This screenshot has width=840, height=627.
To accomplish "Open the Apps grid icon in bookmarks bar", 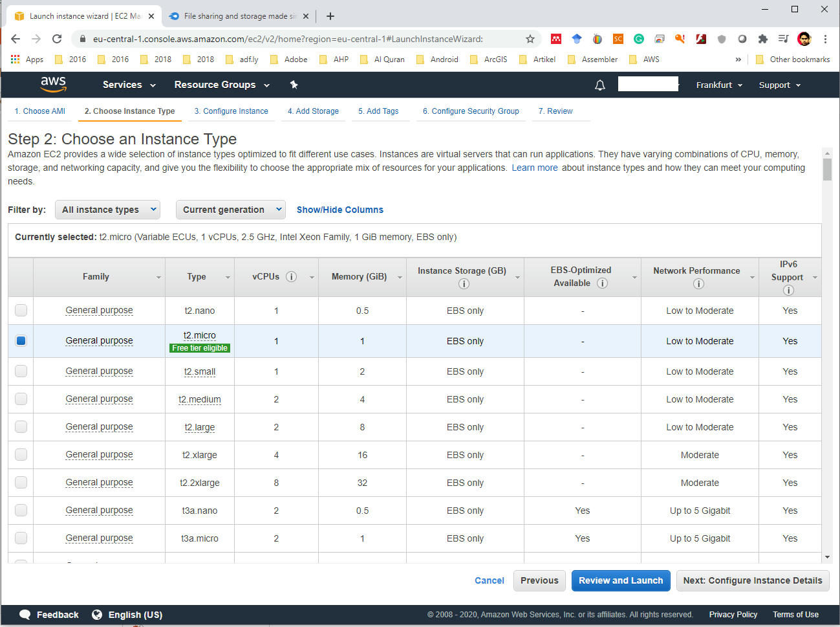I will point(16,59).
